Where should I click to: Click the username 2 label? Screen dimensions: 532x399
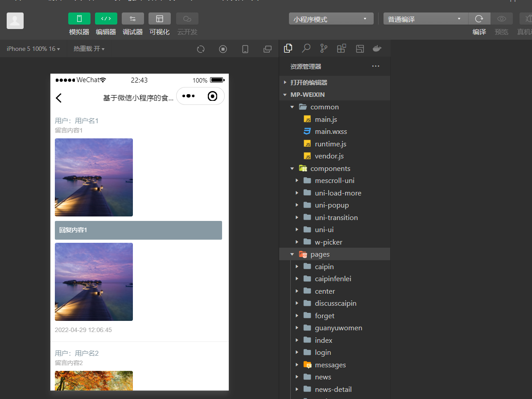point(77,353)
